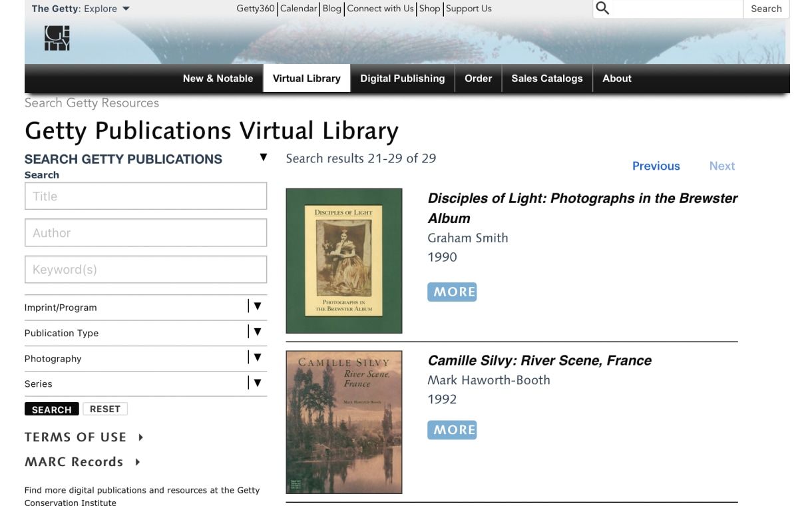Image resolution: width=812 pixels, height=510 pixels.
Task: Expand the Imprint/Program dropdown
Action: pos(257,307)
